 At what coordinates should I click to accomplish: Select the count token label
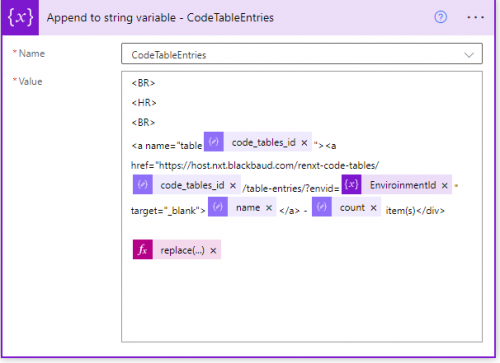pyautogui.click(x=352, y=208)
